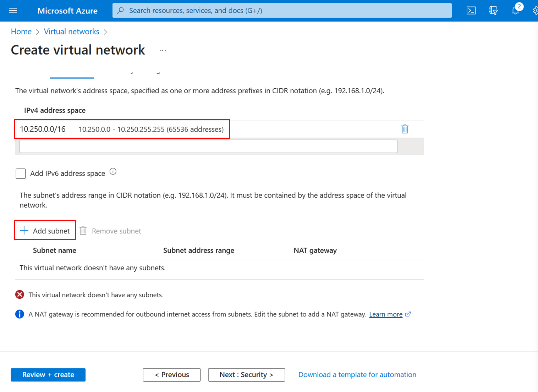Open Download a template for automation
The height and width of the screenshot is (392, 538).
[x=357, y=374]
